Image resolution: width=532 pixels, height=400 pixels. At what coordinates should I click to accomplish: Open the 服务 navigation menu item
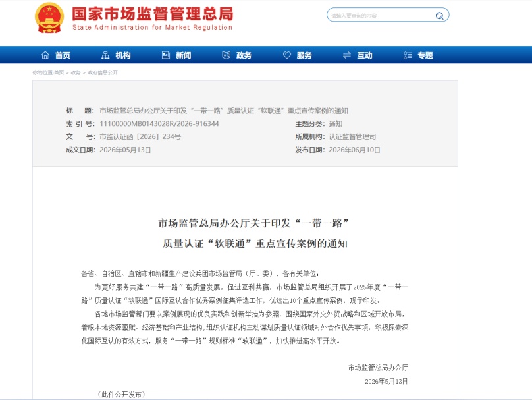[x=304, y=55]
